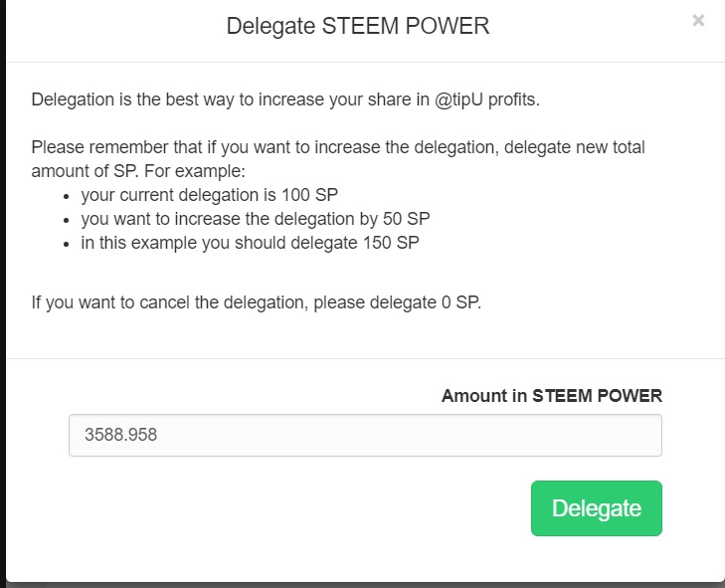Click the "Amount in STEEM POWER" label
Screen dimensions: 725x588
point(552,396)
